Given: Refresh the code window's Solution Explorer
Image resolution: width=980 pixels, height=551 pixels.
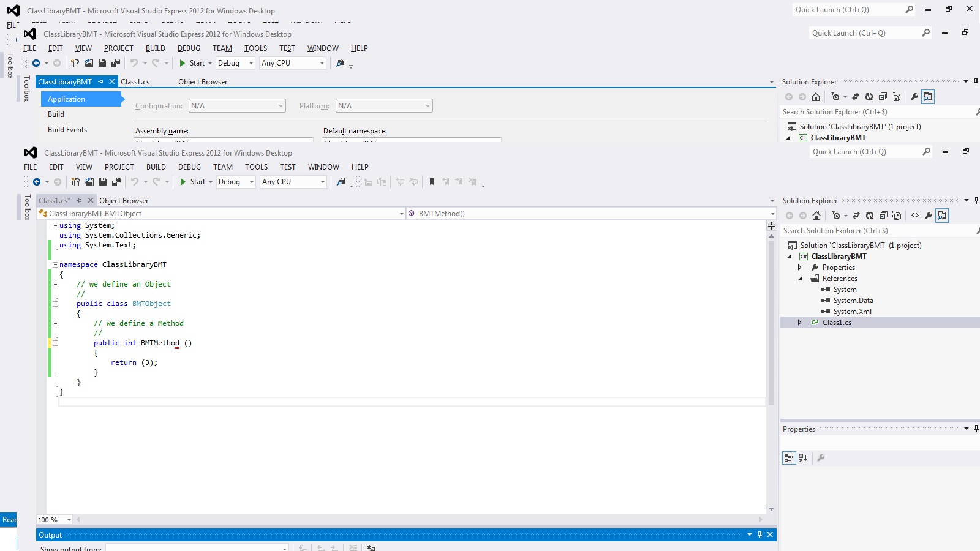Looking at the screenshot, I should coord(870,216).
